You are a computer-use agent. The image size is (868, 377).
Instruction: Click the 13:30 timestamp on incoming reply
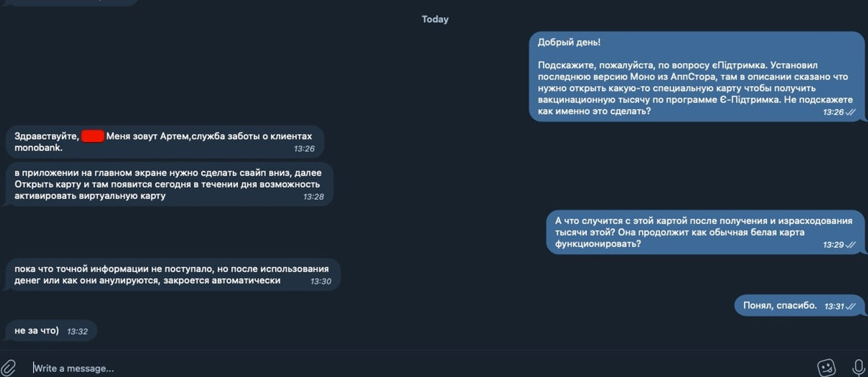pyautogui.click(x=321, y=281)
